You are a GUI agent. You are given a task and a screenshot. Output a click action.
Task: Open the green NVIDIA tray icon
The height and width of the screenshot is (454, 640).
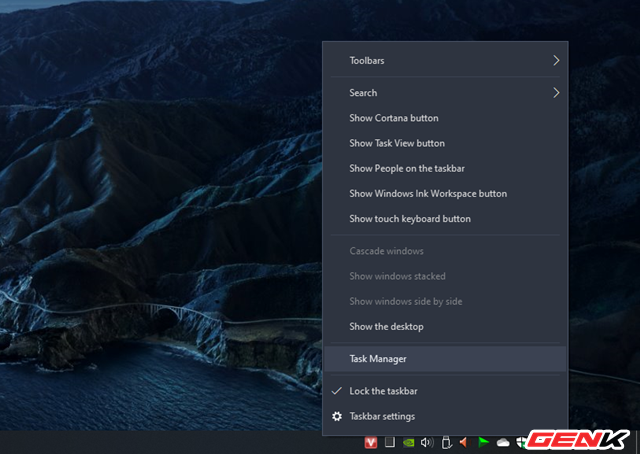click(409, 442)
